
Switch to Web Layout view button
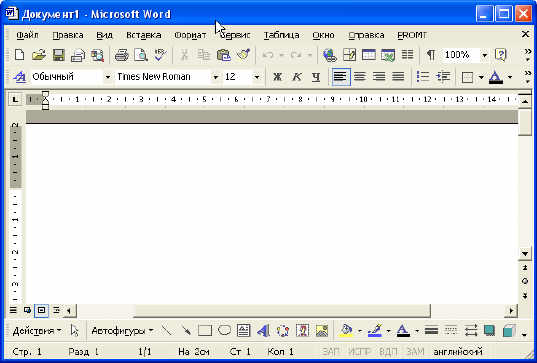[27, 310]
